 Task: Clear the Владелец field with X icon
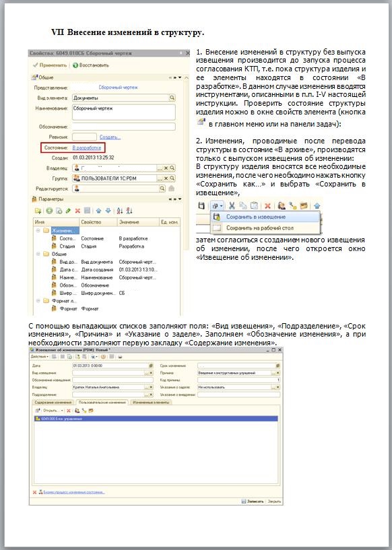(166, 168)
